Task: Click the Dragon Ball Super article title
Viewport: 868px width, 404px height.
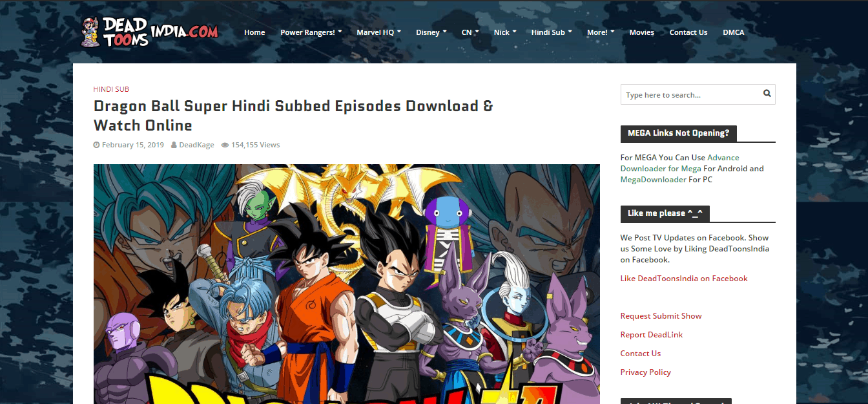Action: pyautogui.click(x=293, y=115)
